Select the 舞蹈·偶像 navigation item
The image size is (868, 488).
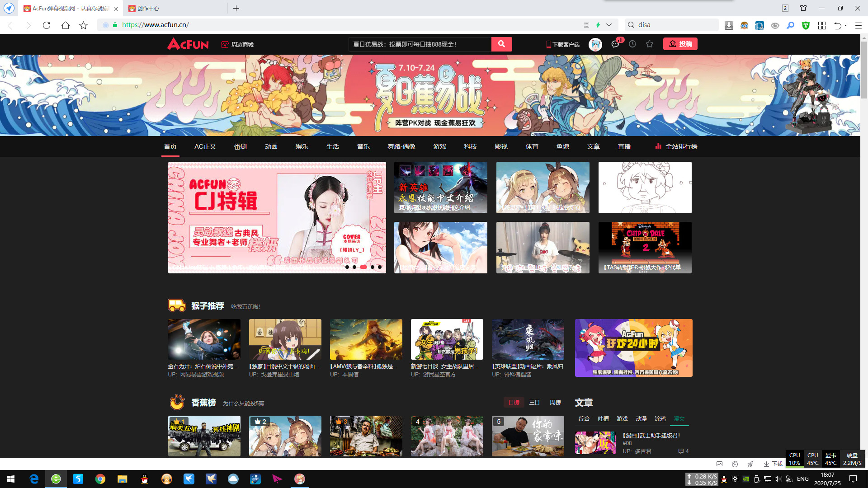pyautogui.click(x=401, y=146)
